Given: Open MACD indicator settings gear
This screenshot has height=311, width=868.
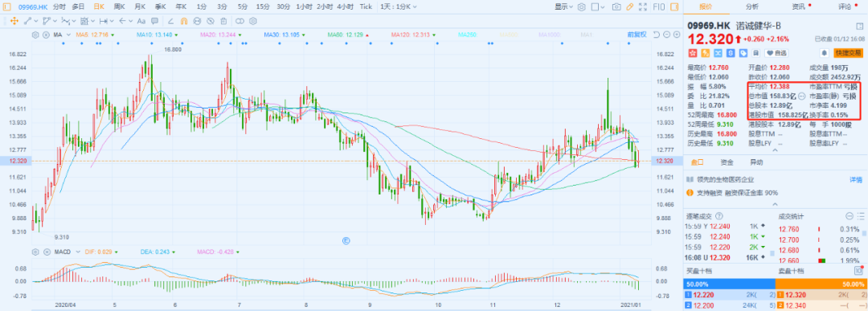Looking at the screenshot, I should [x=35, y=252].
